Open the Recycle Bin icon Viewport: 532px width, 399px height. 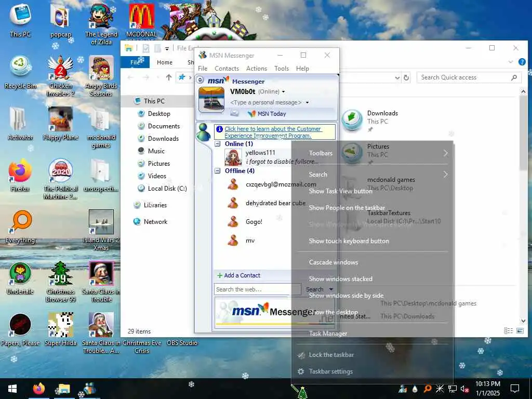click(x=20, y=72)
